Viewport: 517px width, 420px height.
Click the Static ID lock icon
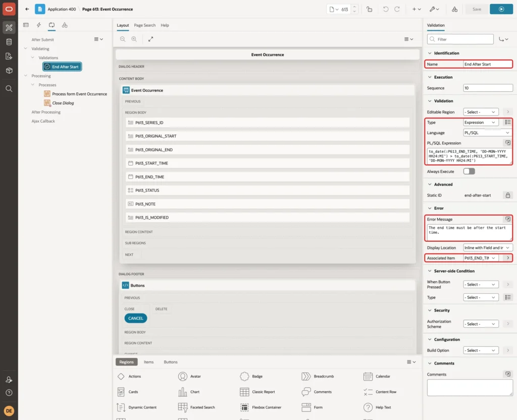tap(508, 195)
